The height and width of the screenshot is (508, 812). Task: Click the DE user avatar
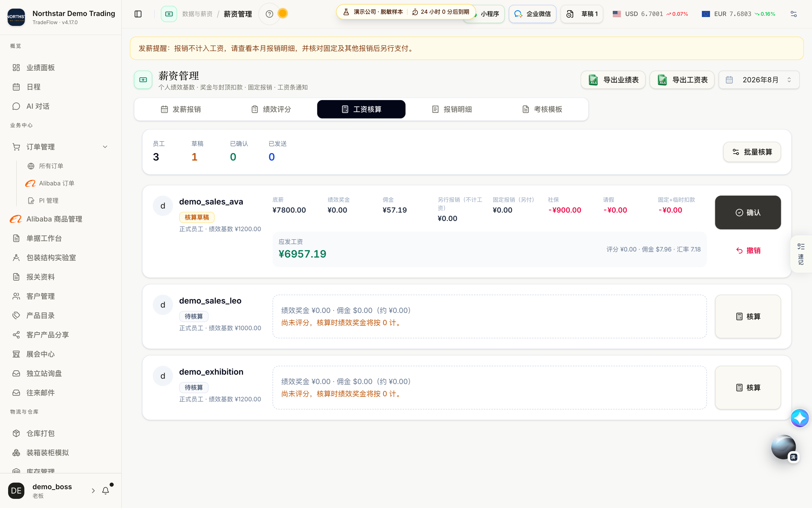[x=16, y=490]
